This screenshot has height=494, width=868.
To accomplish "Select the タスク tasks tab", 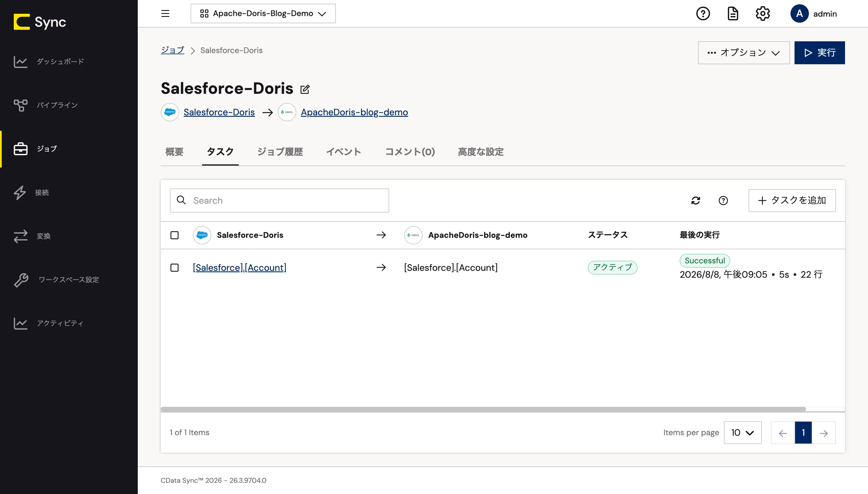I will [x=220, y=152].
